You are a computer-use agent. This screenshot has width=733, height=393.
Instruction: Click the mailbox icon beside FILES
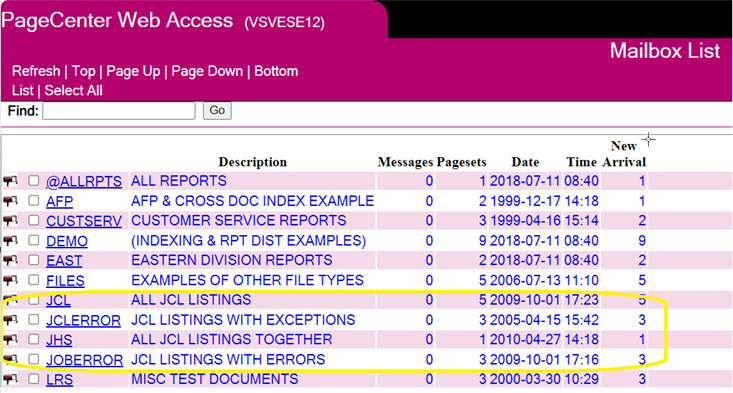pos(10,280)
